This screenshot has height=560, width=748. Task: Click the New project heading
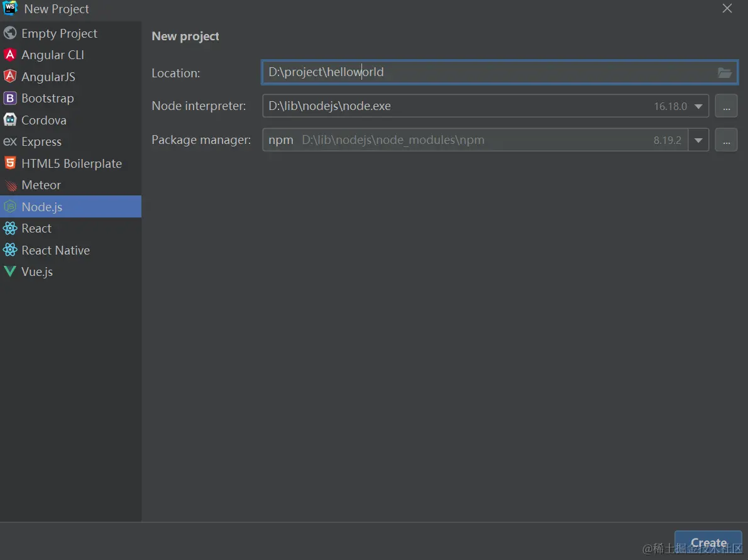tap(185, 36)
